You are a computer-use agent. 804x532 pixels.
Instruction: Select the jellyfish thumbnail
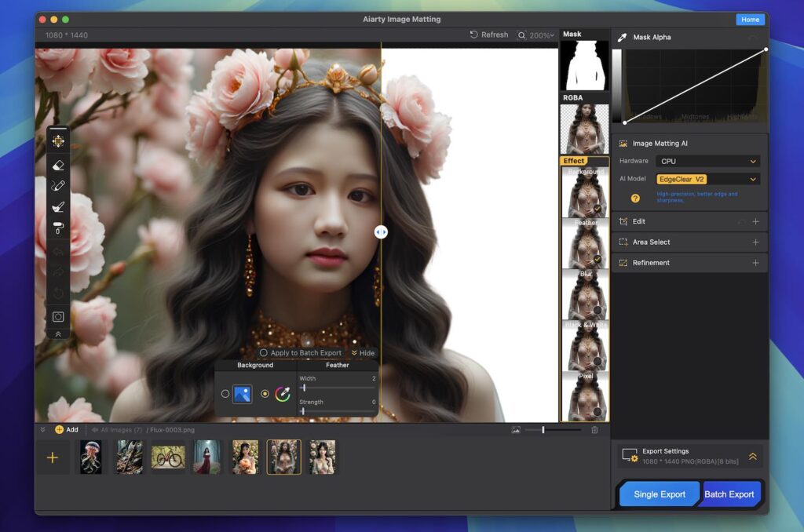click(x=91, y=457)
